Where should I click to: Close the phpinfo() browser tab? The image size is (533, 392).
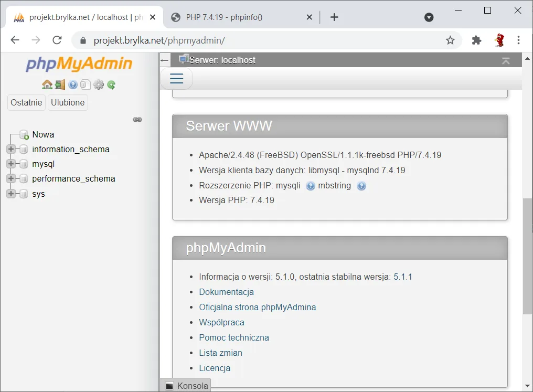(309, 17)
